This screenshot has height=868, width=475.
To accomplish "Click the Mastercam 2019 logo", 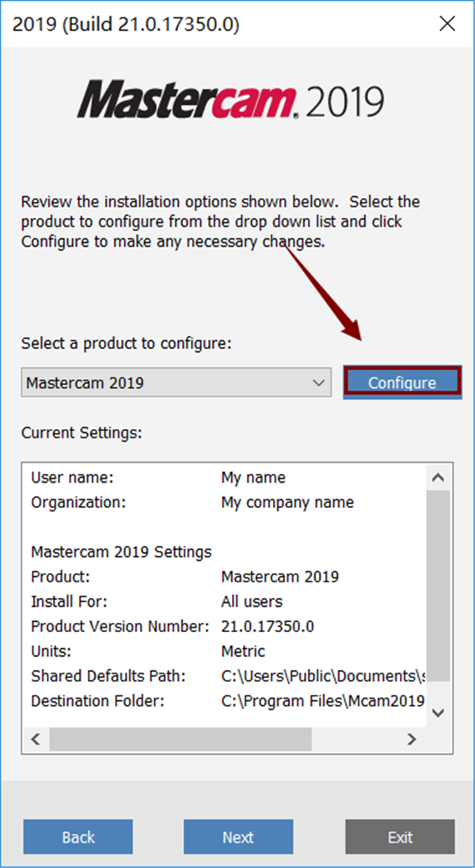I will pos(230,100).
